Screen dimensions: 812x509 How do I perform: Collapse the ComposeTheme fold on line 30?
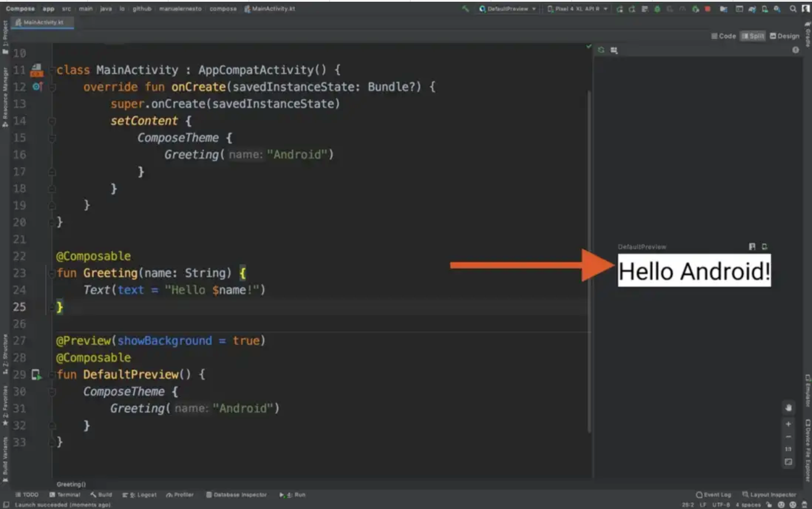pyautogui.click(x=52, y=392)
